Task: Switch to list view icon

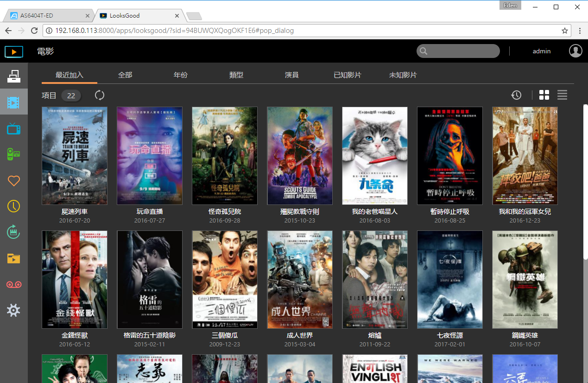Action: pos(563,95)
